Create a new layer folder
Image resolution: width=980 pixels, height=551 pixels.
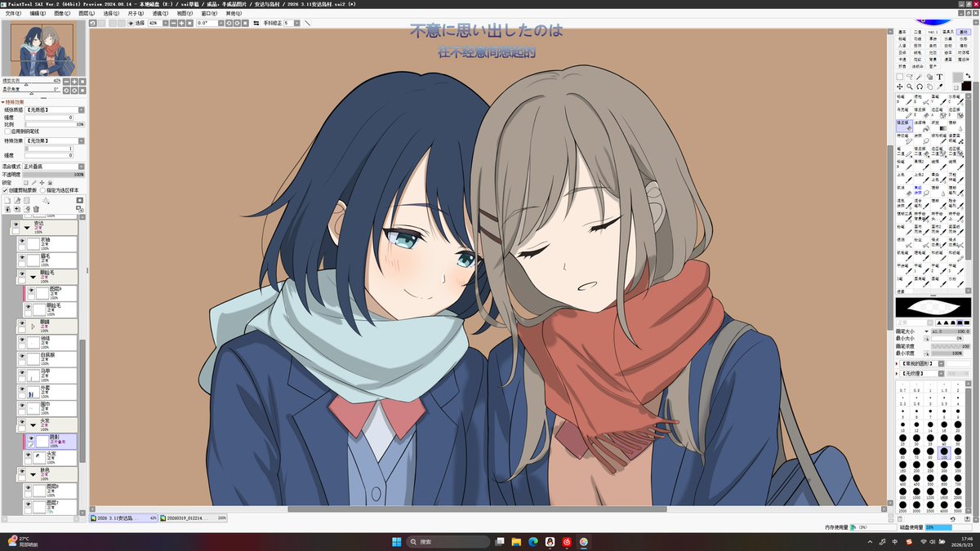click(x=27, y=200)
